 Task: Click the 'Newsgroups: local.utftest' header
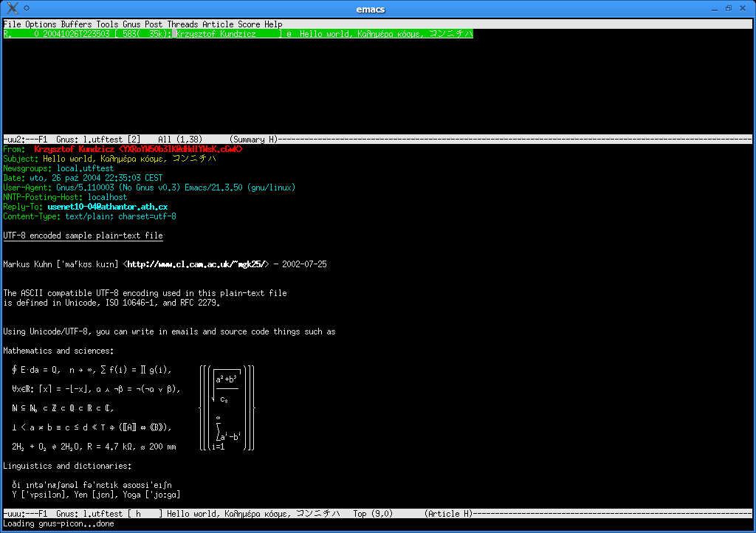click(58, 168)
